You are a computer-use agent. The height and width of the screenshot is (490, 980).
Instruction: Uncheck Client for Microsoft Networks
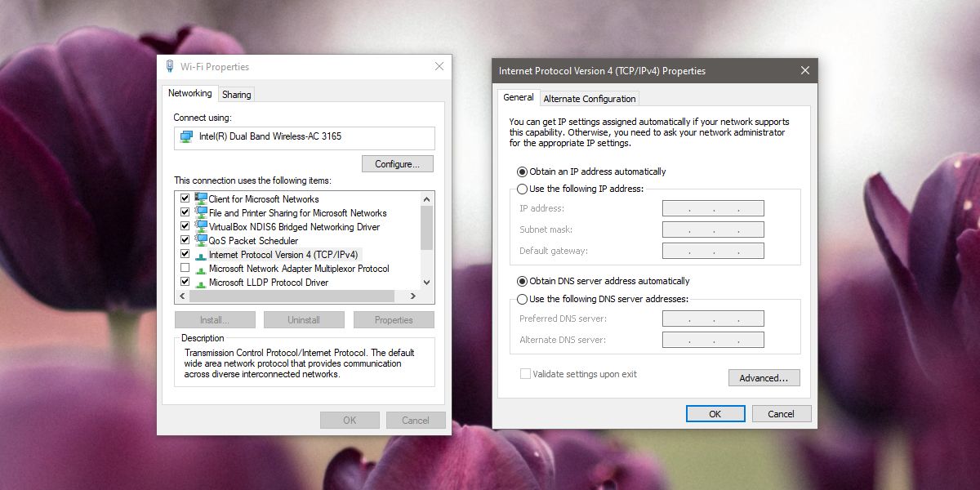point(185,198)
